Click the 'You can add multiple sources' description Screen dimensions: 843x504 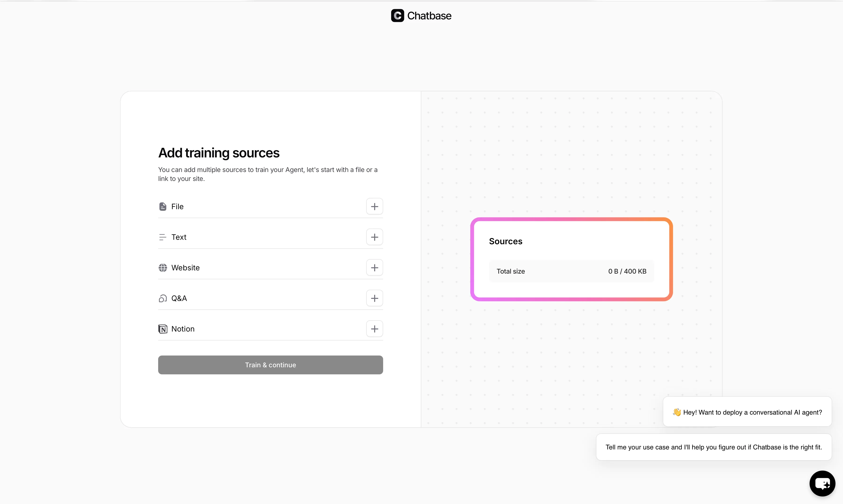pyautogui.click(x=268, y=174)
